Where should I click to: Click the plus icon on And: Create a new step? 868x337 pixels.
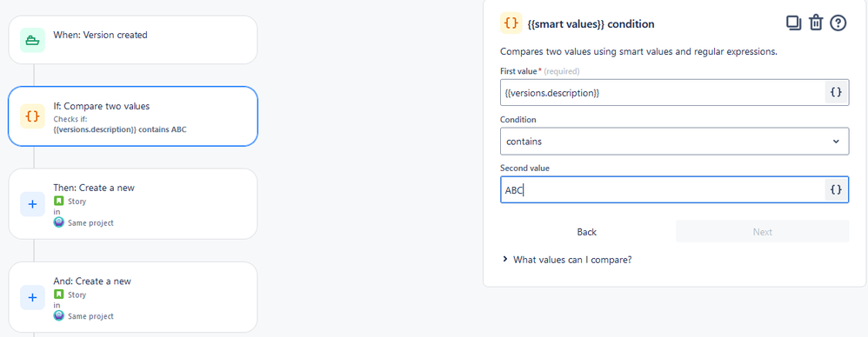[33, 297]
